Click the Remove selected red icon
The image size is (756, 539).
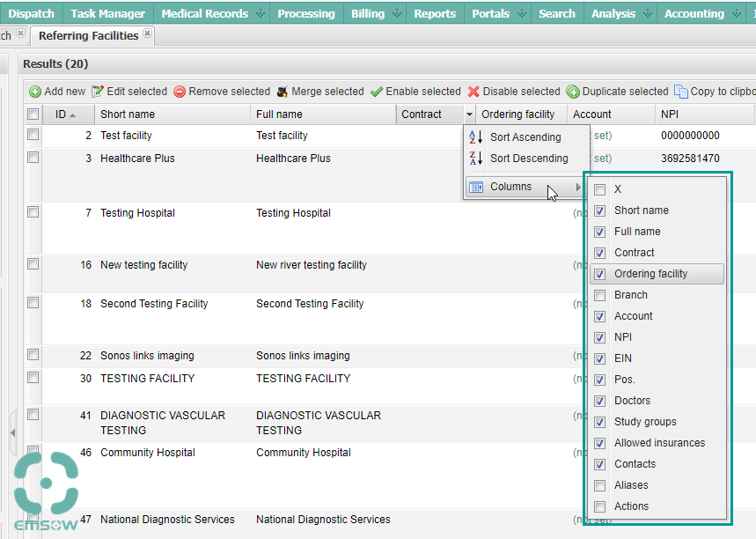pyautogui.click(x=180, y=92)
